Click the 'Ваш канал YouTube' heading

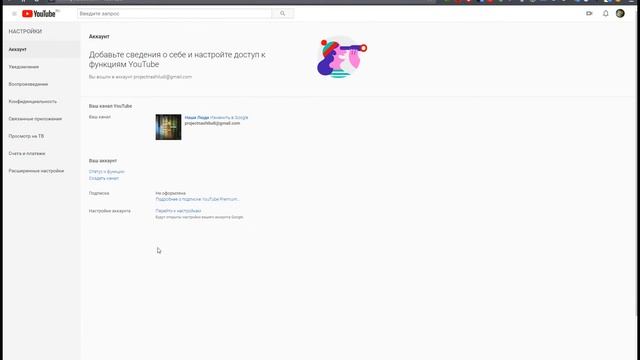pos(110,106)
